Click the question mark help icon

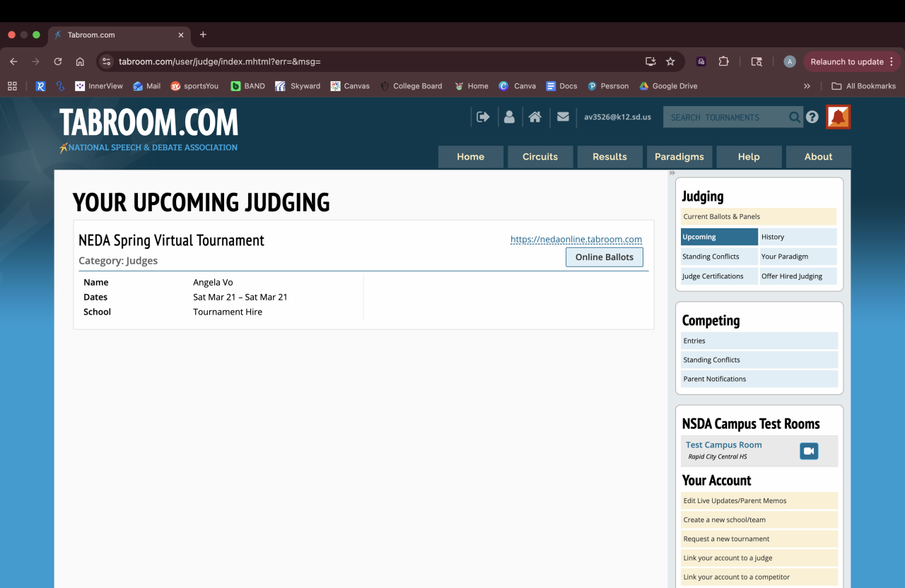812,117
